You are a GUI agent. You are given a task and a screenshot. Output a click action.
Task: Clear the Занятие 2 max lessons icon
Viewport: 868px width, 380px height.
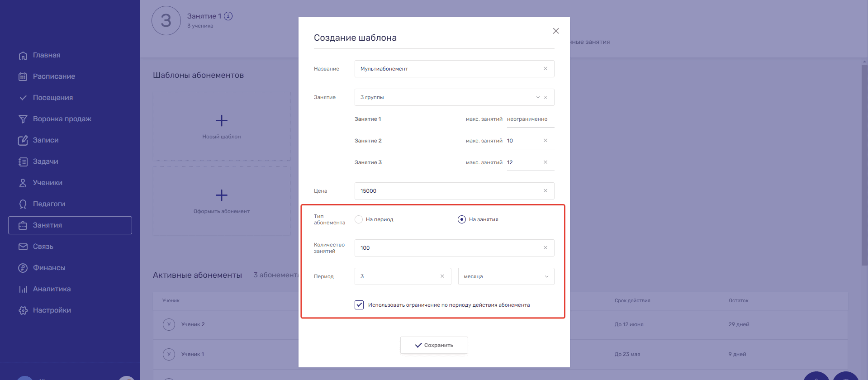[545, 141]
